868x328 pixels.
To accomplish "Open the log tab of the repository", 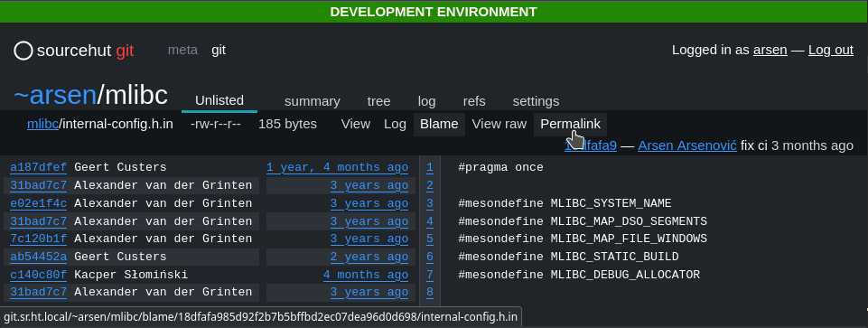I will point(427,101).
